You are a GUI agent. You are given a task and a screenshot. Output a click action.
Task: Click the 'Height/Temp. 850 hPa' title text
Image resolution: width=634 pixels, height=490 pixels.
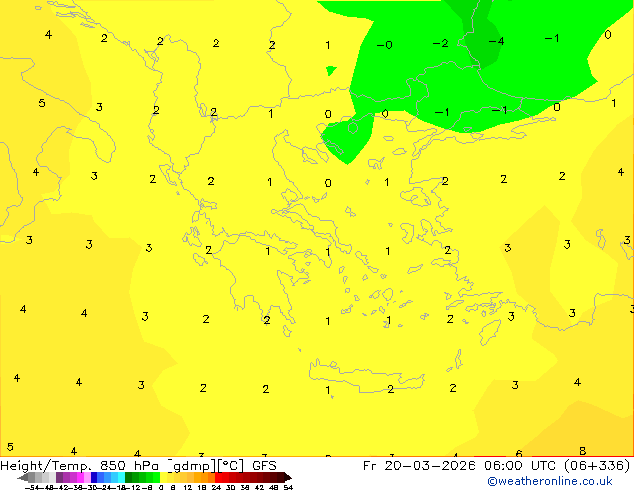pyautogui.click(x=79, y=466)
